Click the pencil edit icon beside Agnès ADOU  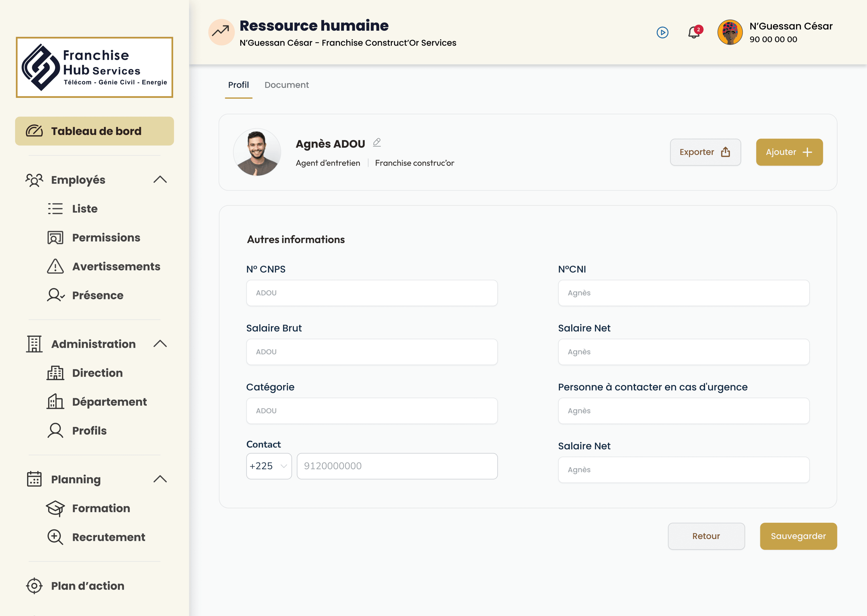coord(377,143)
